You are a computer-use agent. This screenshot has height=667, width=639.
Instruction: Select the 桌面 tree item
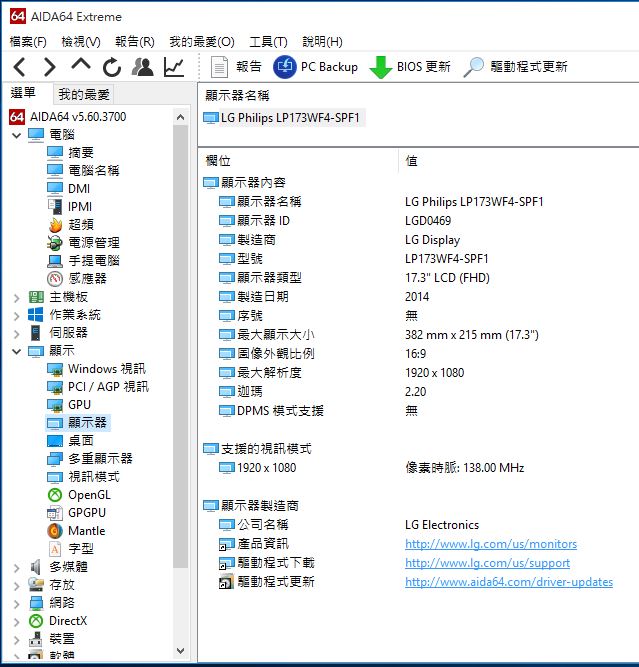point(70,441)
